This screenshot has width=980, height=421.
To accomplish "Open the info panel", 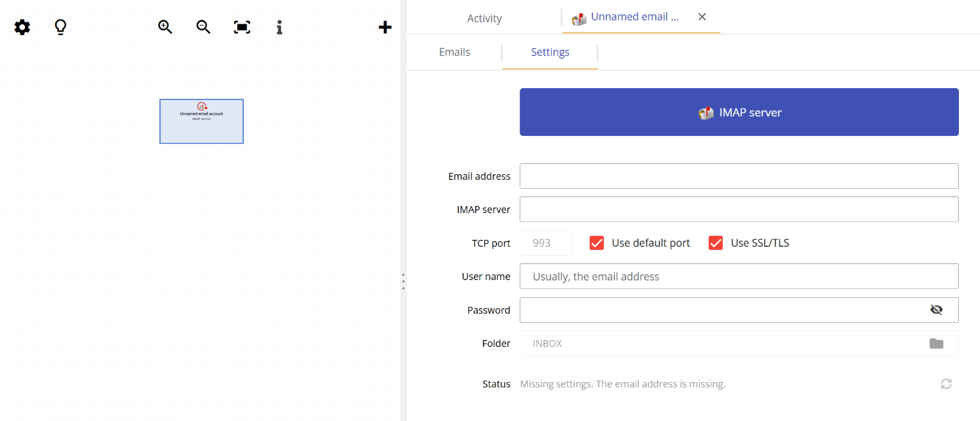I will point(279,27).
